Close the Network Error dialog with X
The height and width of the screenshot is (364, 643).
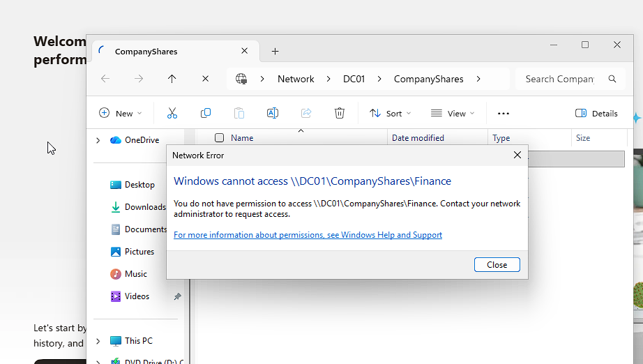coord(517,155)
